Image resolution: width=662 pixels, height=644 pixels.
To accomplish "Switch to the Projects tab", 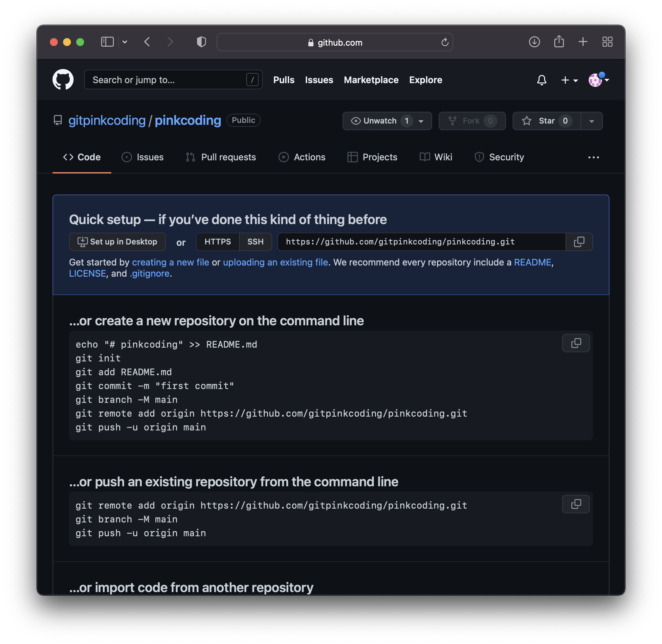I will click(x=372, y=157).
